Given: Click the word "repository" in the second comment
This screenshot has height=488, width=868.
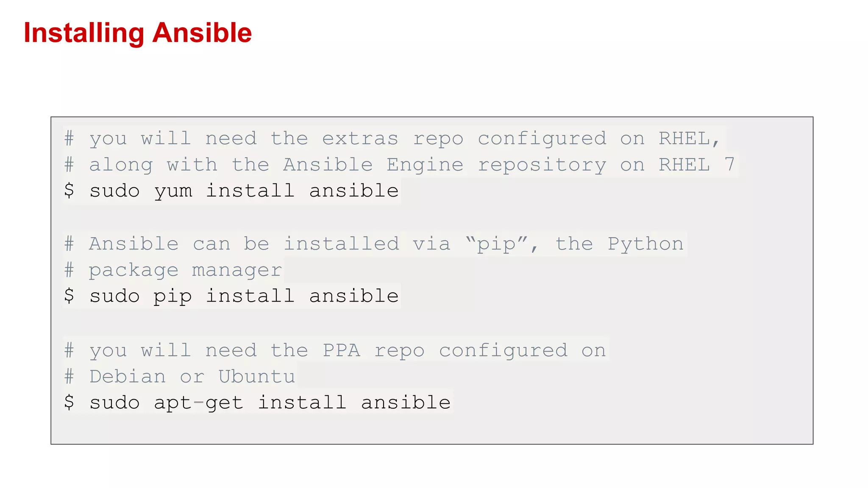Looking at the screenshot, I should point(542,165).
